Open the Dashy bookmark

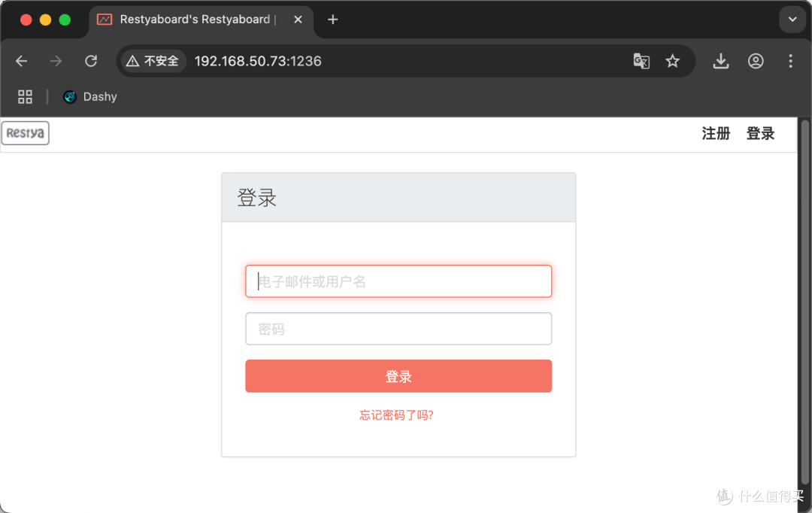pos(90,97)
